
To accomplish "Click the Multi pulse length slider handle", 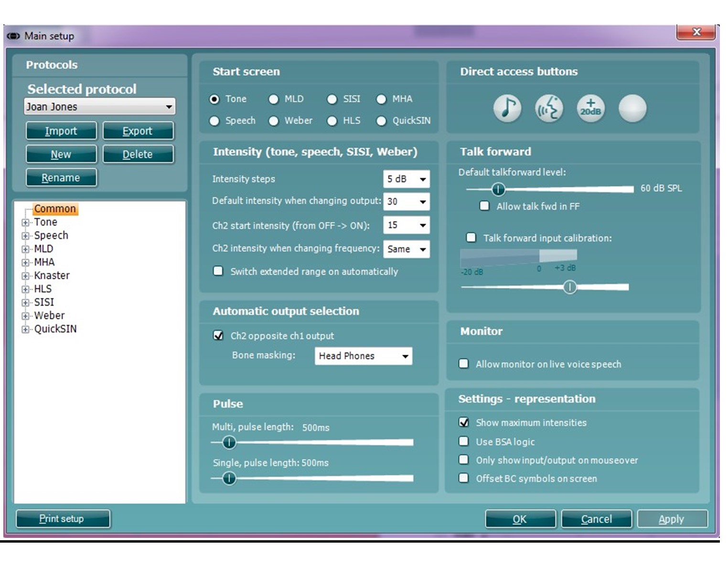I will click(229, 442).
